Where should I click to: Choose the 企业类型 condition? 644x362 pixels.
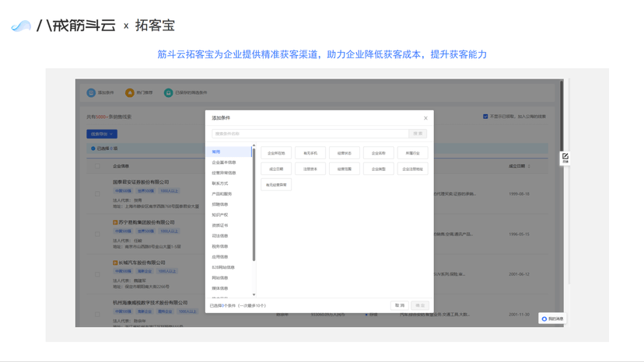coord(378,169)
